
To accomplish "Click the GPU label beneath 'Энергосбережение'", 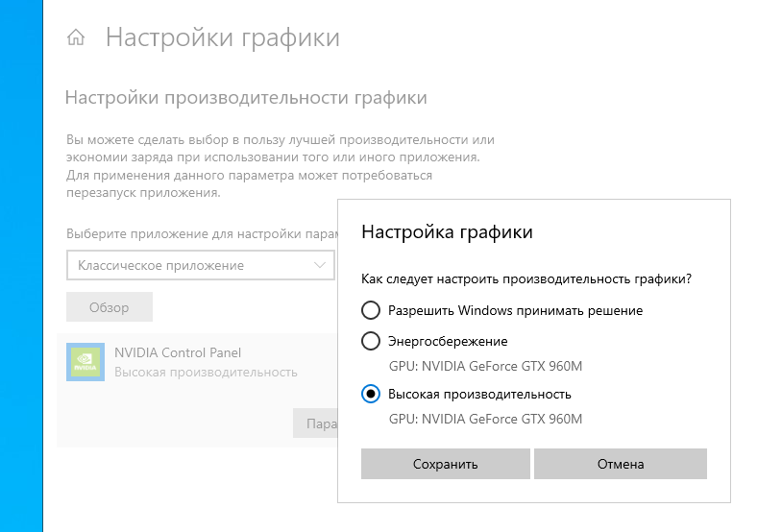I will pos(485,366).
